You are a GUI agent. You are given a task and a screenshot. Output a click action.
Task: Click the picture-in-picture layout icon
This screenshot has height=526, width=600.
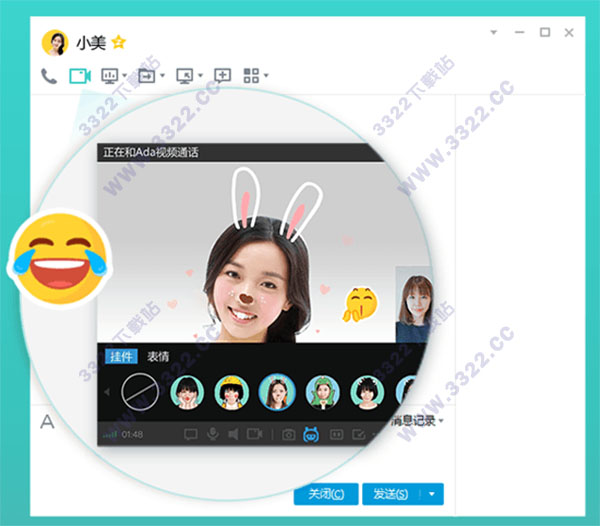coord(336,435)
